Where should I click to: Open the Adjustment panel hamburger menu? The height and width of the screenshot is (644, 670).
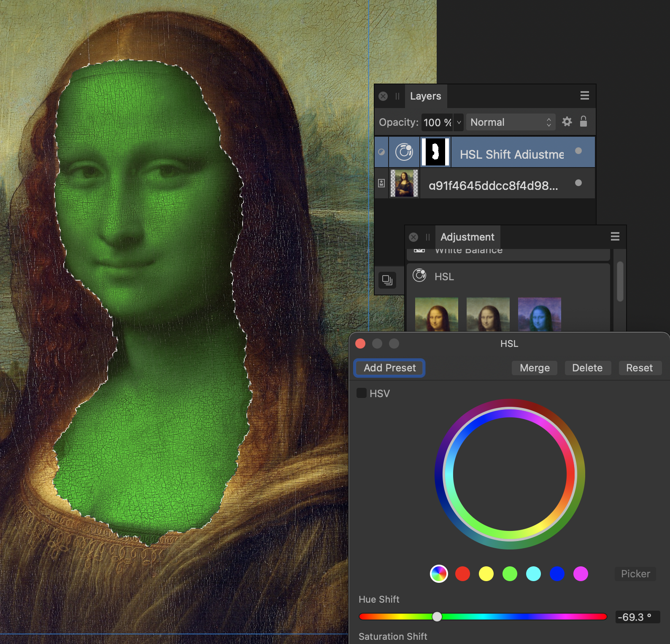tap(615, 237)
